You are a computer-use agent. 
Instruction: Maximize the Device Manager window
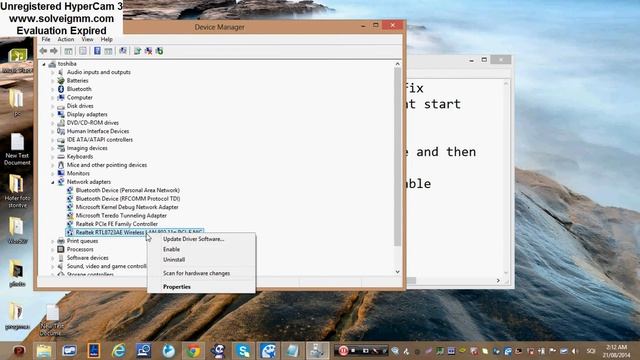pyautogui.click(x=376, y=25)
